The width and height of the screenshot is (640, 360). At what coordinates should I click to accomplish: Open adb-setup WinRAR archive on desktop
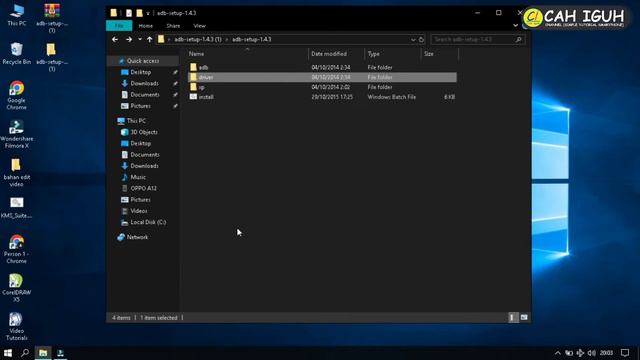pyautogui.click(x=52, y=18)
